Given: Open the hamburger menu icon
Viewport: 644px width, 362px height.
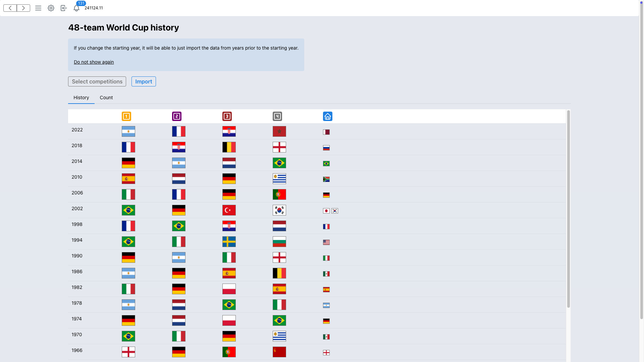Looking at the screenshot, I should click(38, 8).
